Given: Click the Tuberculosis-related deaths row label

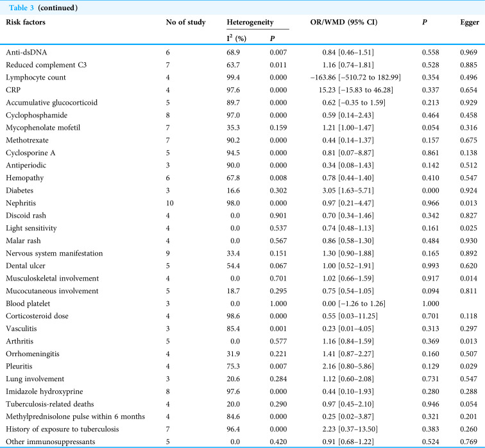Looking at the screenshot, I should 50,404.
